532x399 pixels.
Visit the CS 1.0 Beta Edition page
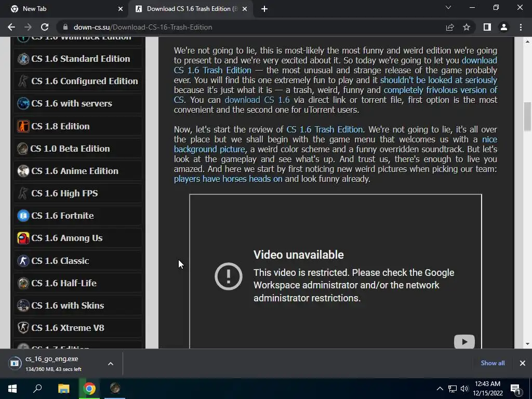click(x=70, y=149)
